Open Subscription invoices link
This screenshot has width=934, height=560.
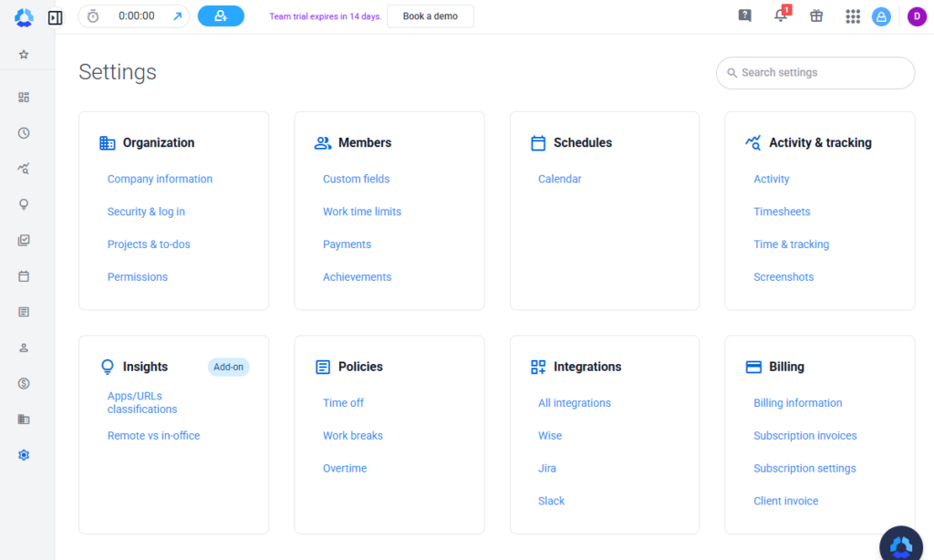(804, 435)
